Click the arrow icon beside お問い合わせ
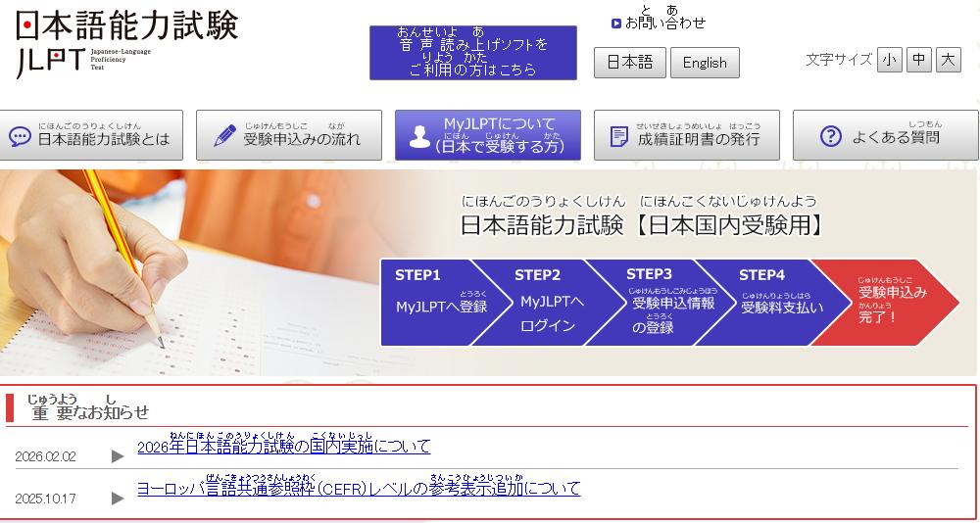This screenshot has width=980, height=523. pos(615,23)
